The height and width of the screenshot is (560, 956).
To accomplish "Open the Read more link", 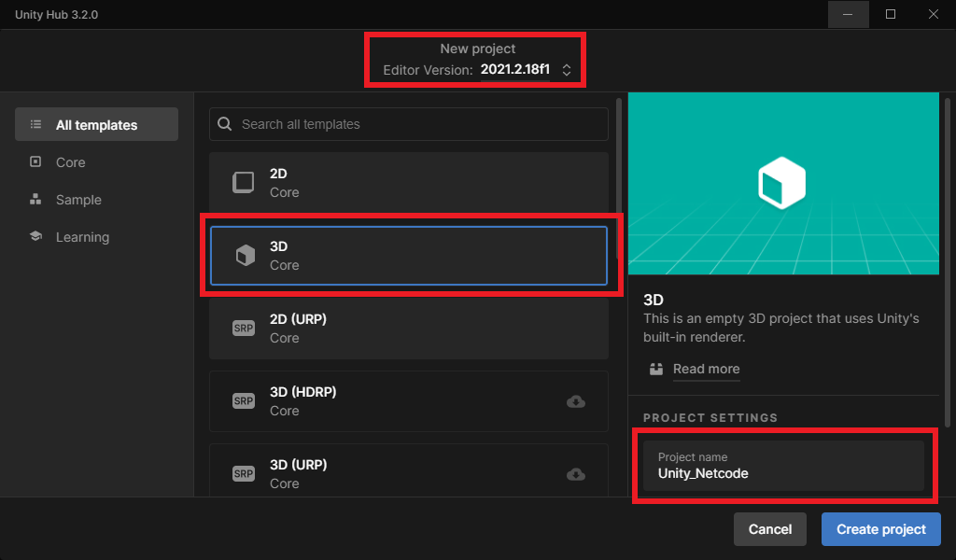I will click(x=706, y=369).
